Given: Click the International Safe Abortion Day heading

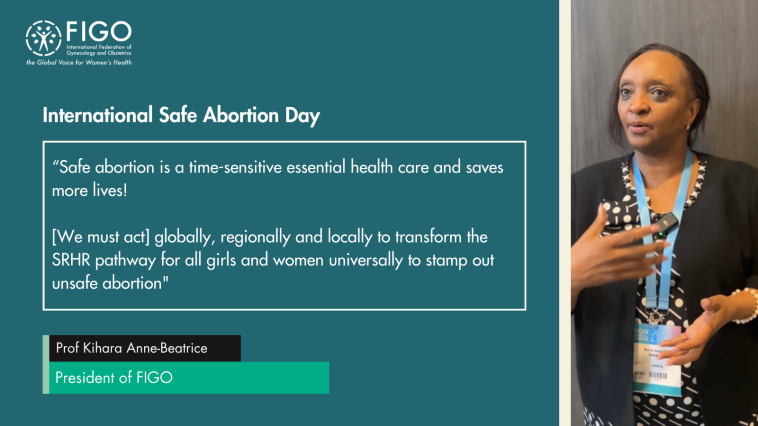Looking at the screenshot, I should 181,116.
